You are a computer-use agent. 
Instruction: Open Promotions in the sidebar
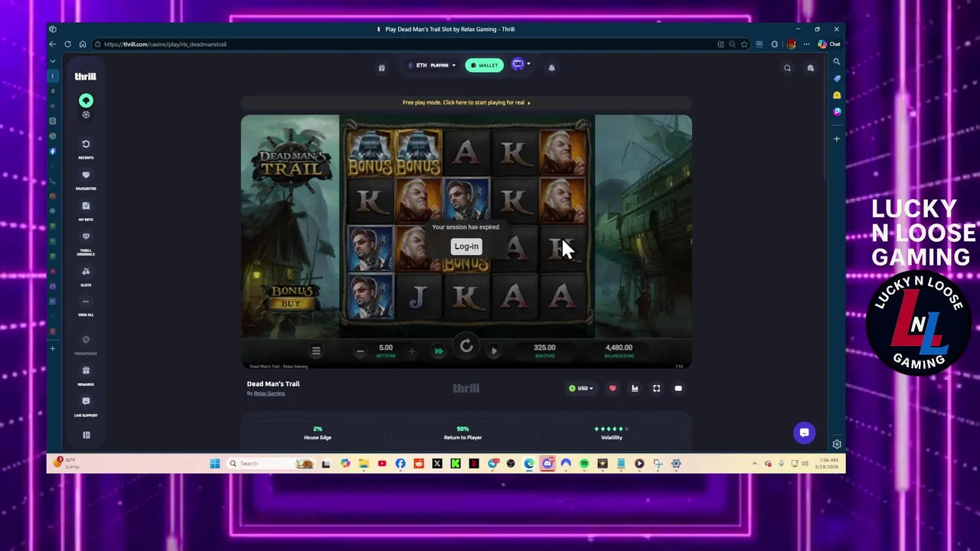(86, 344)
